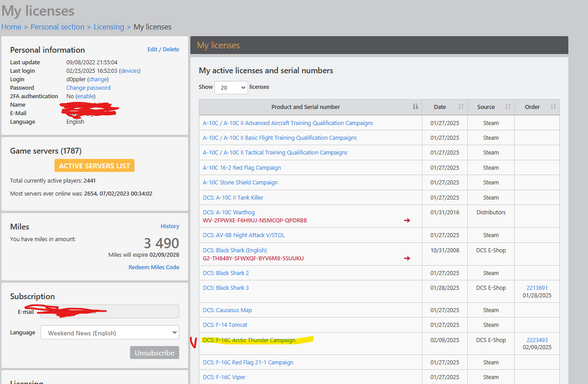Viewport: 588px width, 384px height.
Task: Expand the subscription Language dropdown
Action: tap(110, 333)
